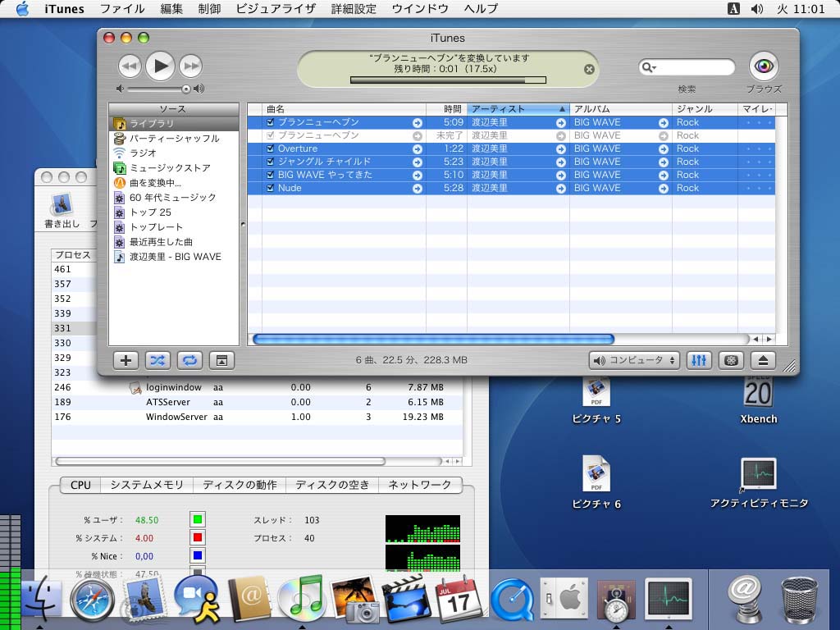Select ライブラリ in the source list
The width and height of the screenshot is (840, 630).
[x=174, y=123]
